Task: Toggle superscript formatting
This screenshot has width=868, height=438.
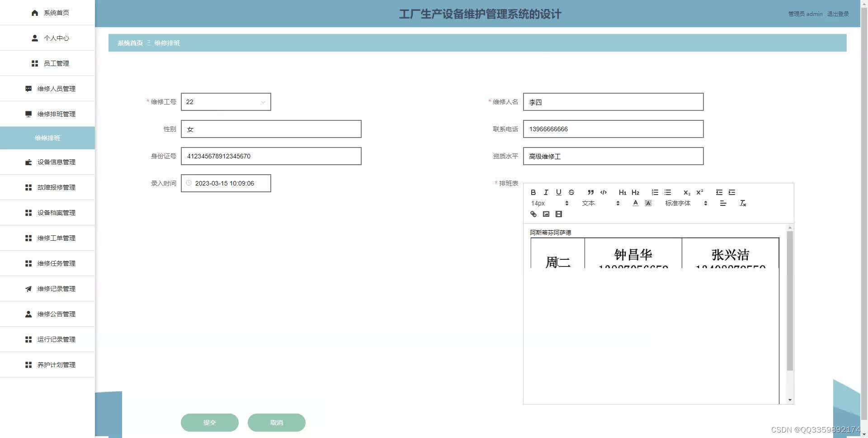Action: click(x=699, y=192)
